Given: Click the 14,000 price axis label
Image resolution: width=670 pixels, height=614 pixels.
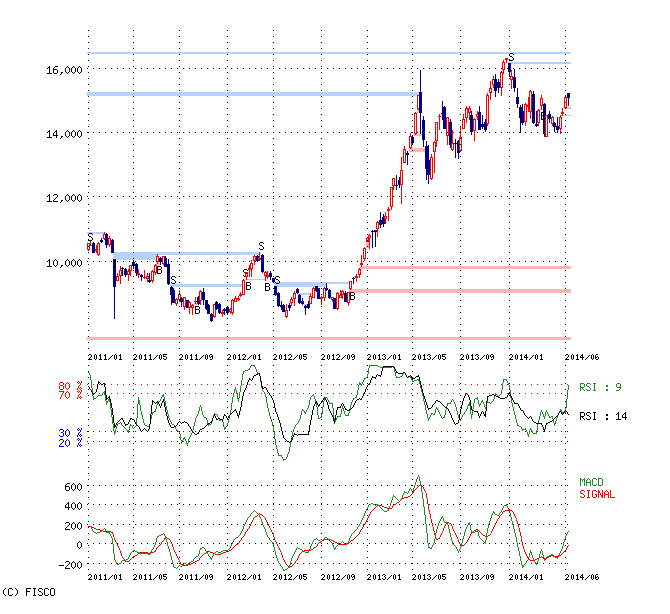Looking at the screenshot, I should pos(65,133).
